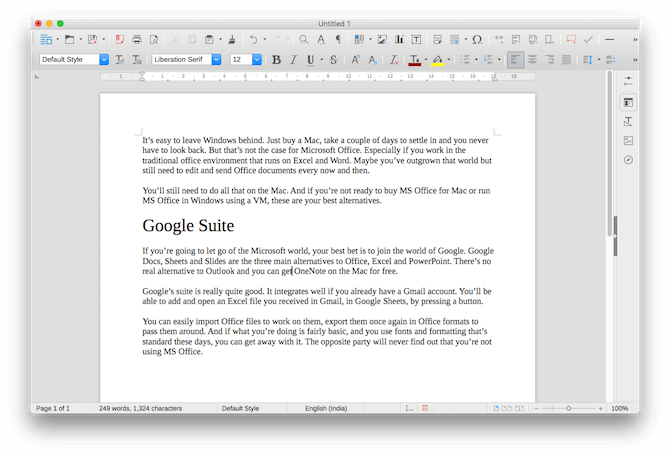Click the yellow highlighting color swatch
The width and height of the screenshot is (670, 457).
point(437,60)
